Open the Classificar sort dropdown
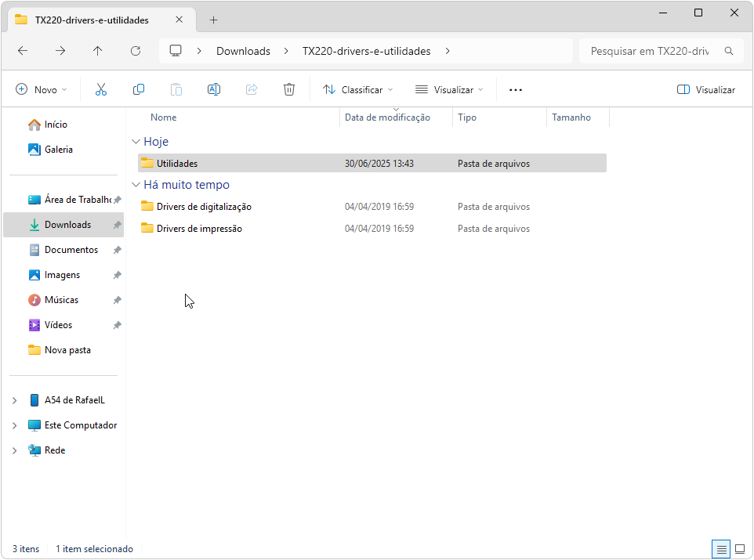Image resolution: width=754 pixels, height=560 pixels. click(x=357, y=90)
